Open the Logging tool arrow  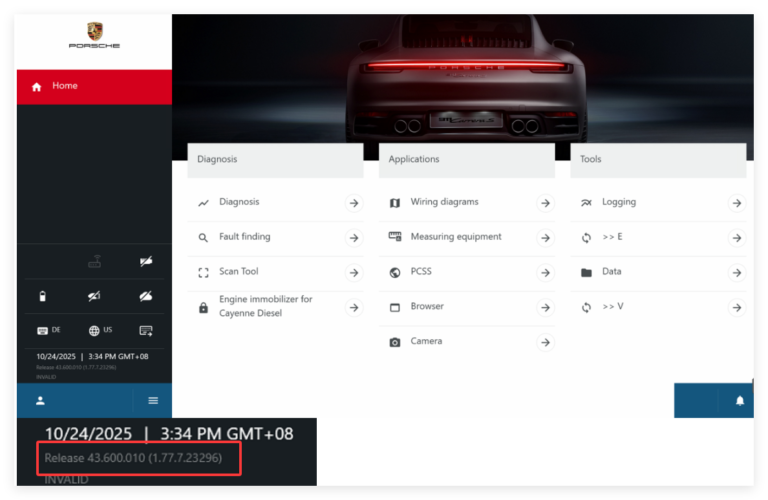click(x=736, y=203)
